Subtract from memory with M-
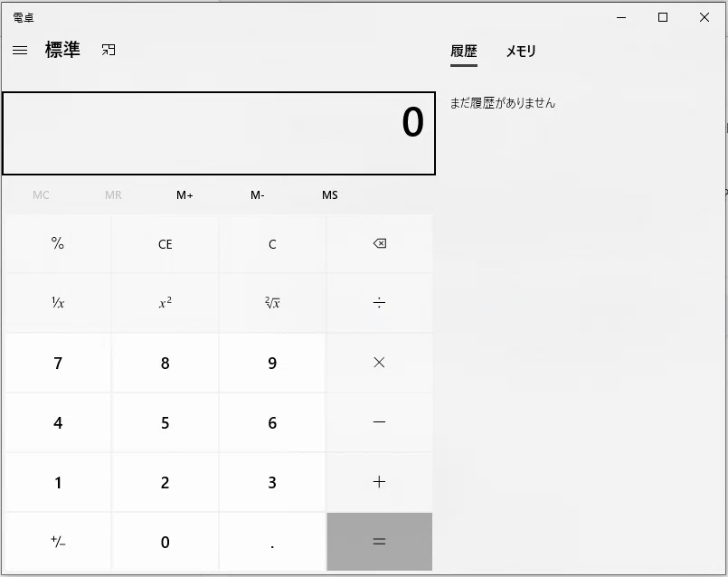The height and width of the screenshot is (577, 728). (x=257, y=195)
